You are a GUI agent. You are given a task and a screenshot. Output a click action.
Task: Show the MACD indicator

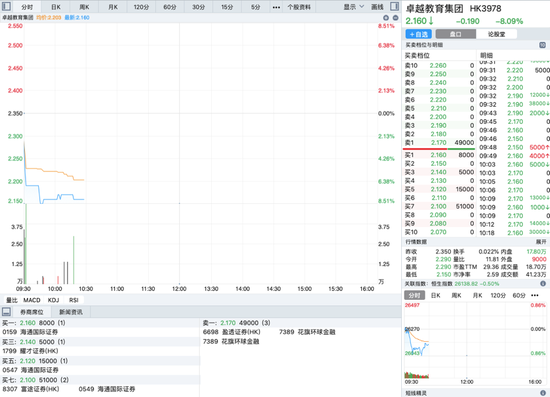pyautogui.click(x=32, y=300)
